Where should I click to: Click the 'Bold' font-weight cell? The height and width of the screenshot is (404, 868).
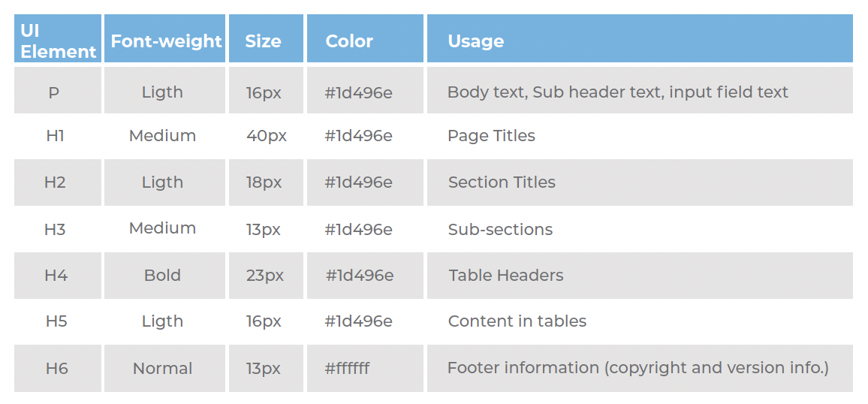pos(162,275)
